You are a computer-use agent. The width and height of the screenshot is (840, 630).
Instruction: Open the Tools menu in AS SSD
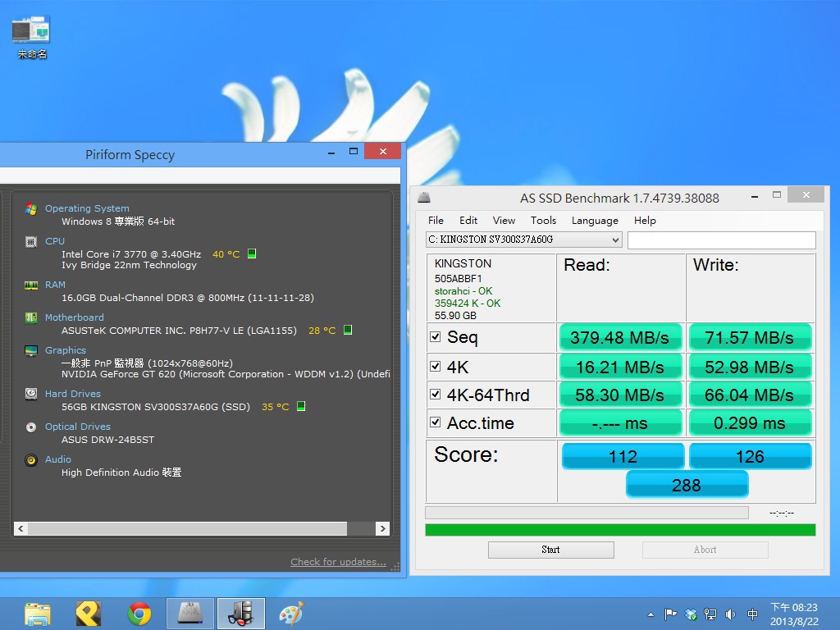pyautogui.click(x=543, y=220)
